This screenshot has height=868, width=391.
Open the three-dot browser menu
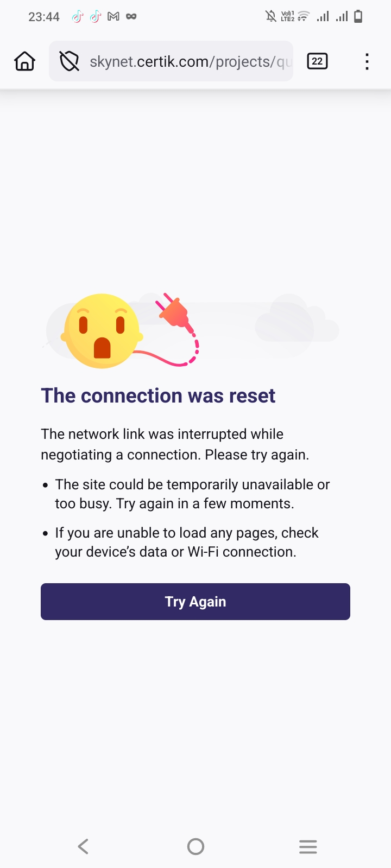coord(367,61)
